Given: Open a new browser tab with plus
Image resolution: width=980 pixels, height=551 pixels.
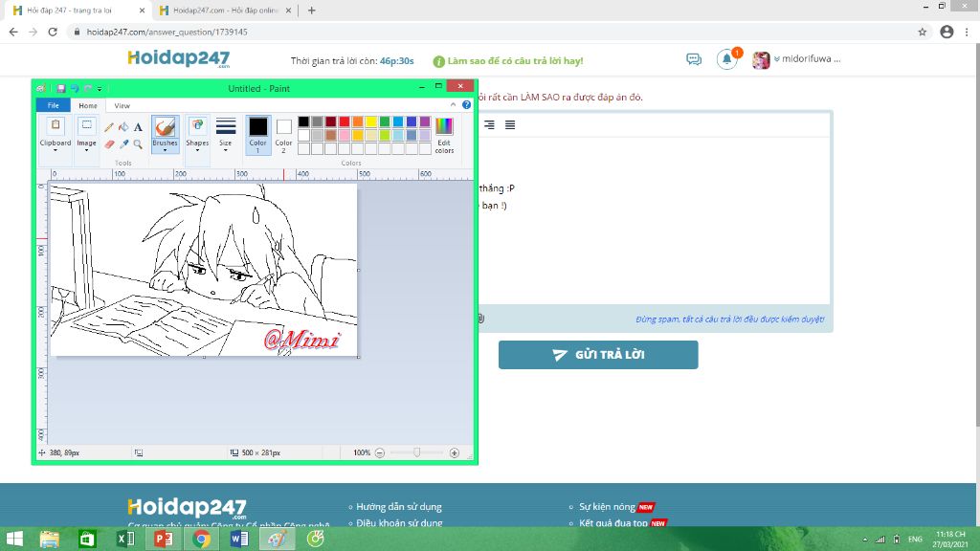Looking at the screenshot, I should click(311, 11).
